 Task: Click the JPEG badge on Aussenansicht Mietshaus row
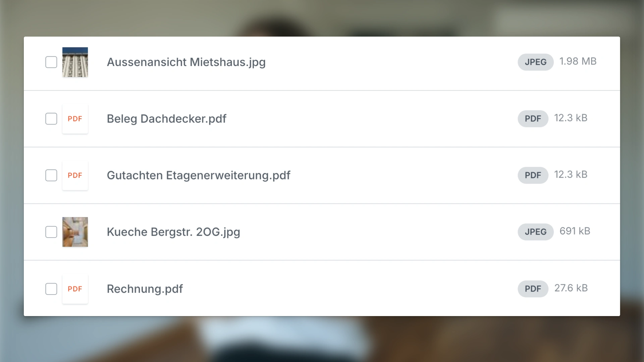click(x=536, y=62)
